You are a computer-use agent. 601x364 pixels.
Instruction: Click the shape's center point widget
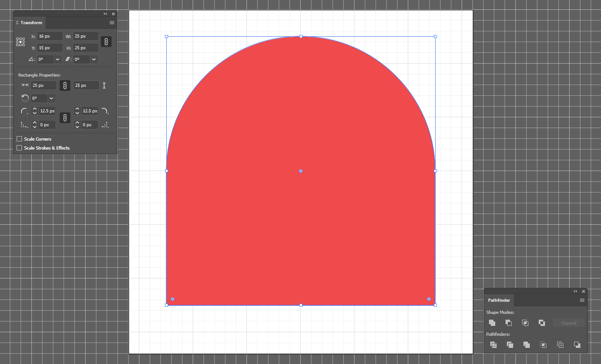301,171
